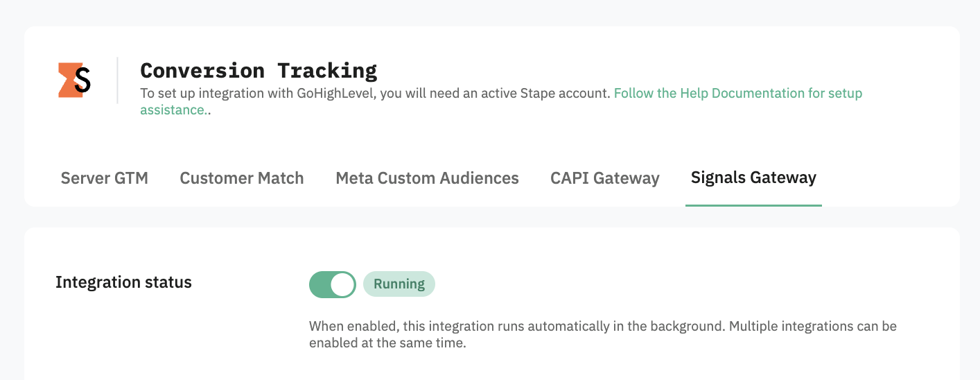Click the black S letter in the logo

[82, 80]
